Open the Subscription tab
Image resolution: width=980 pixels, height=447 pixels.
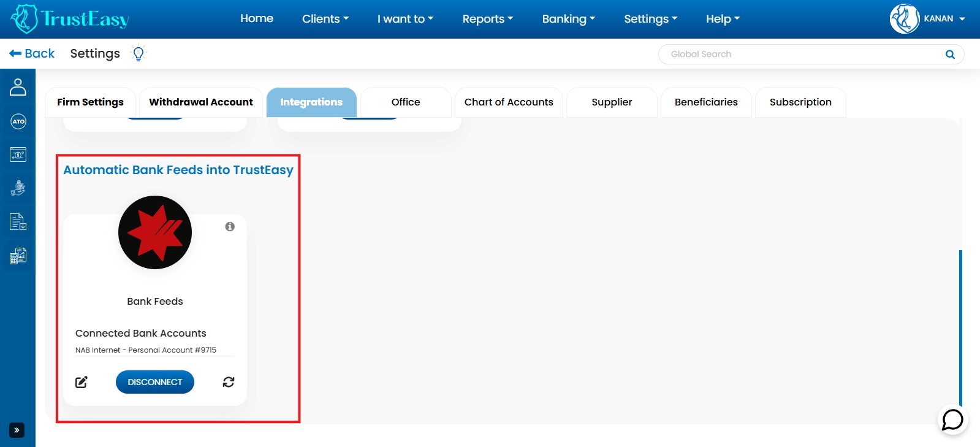coord(800,102)
